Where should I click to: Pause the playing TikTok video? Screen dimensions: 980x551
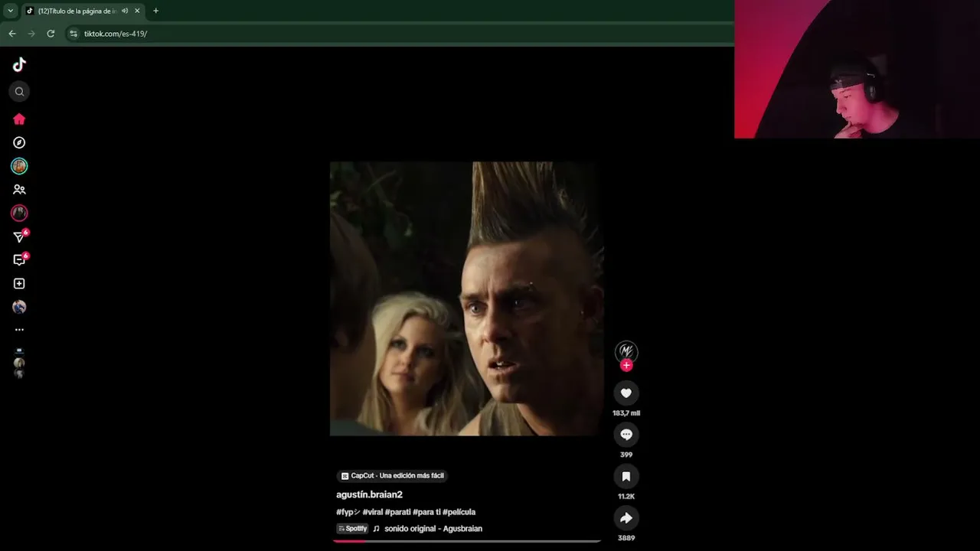(466, 298)
